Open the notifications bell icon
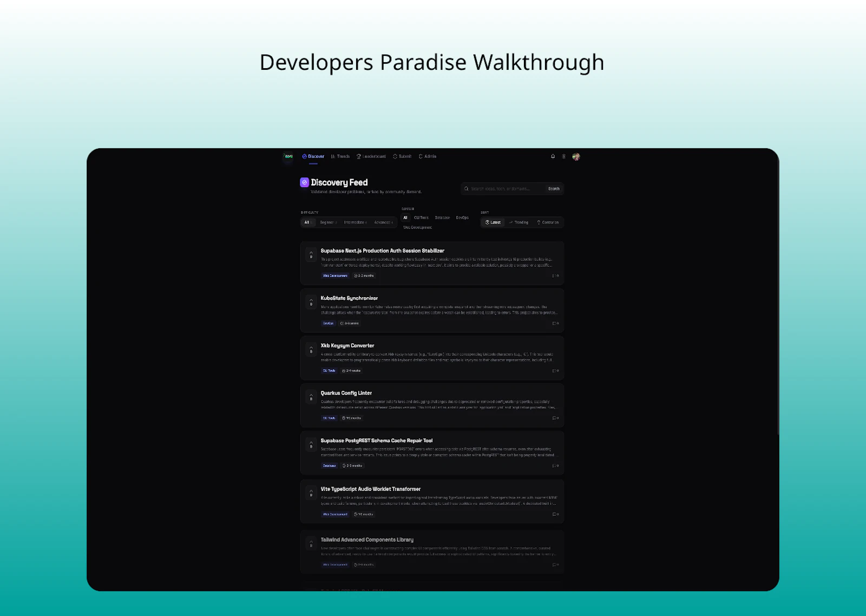 553,156
